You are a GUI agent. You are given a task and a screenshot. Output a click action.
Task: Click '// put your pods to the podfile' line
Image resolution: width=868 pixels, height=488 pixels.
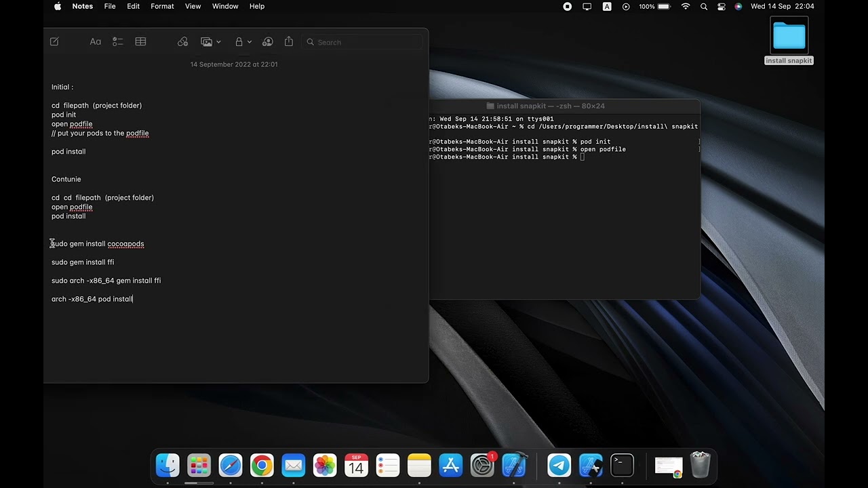pyautogui.click(x=100, y=133)
